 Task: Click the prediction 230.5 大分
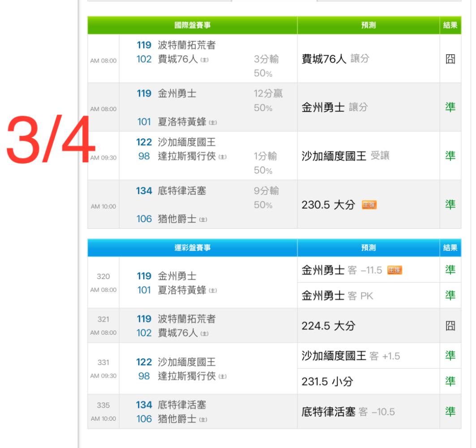(329, 205)
